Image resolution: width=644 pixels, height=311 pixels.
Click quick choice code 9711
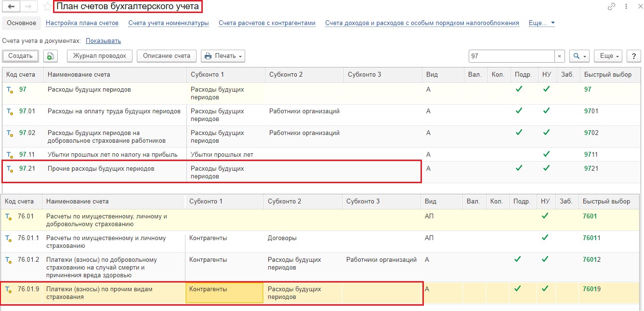pos(591,154)
